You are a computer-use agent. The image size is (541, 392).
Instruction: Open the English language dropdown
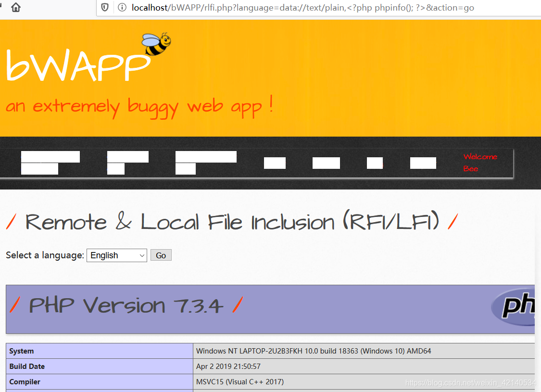click(117, 255)
